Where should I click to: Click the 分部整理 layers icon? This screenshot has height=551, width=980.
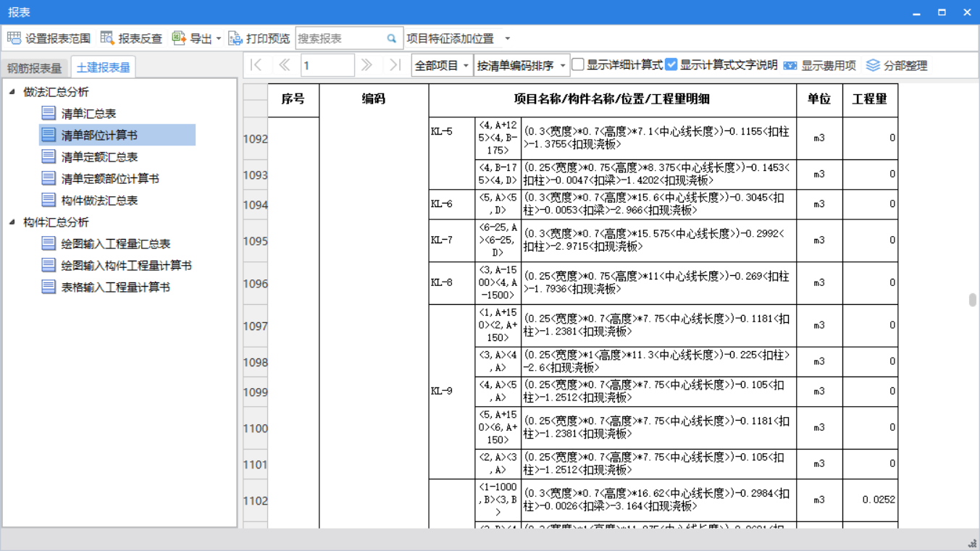[873, 65]
